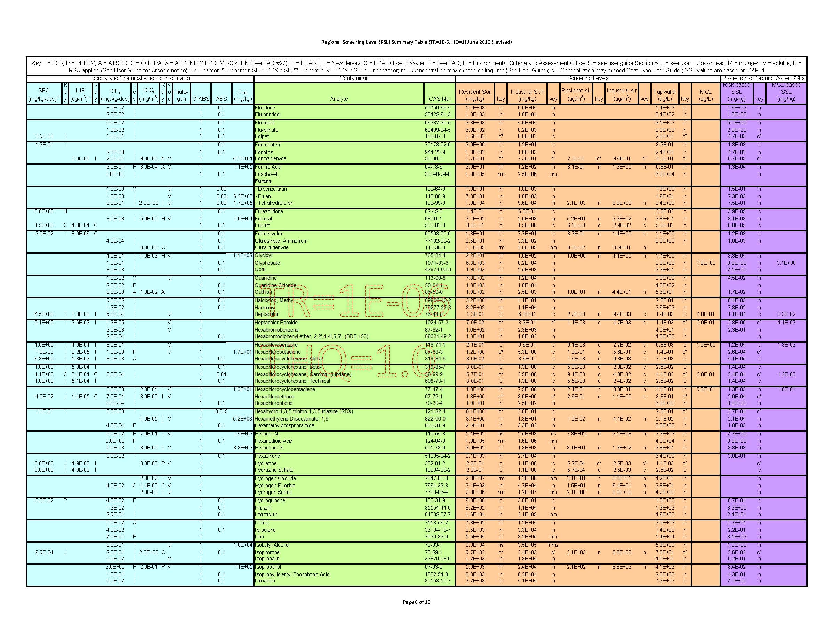Click the 'Contaminant' section header

tap(355, 78)
